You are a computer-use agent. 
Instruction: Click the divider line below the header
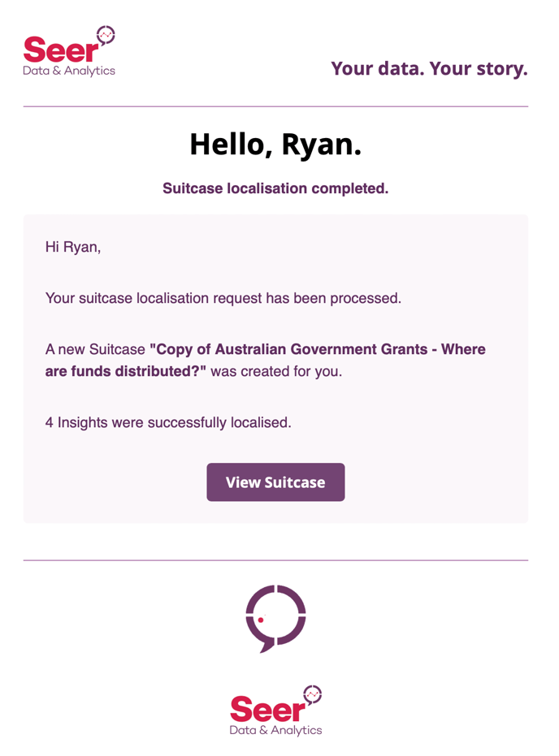[275, 106]
